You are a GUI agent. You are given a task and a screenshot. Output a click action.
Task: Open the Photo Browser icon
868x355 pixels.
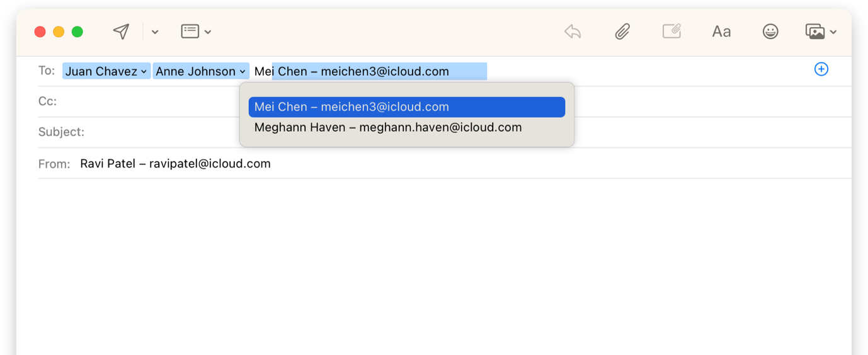815,31
